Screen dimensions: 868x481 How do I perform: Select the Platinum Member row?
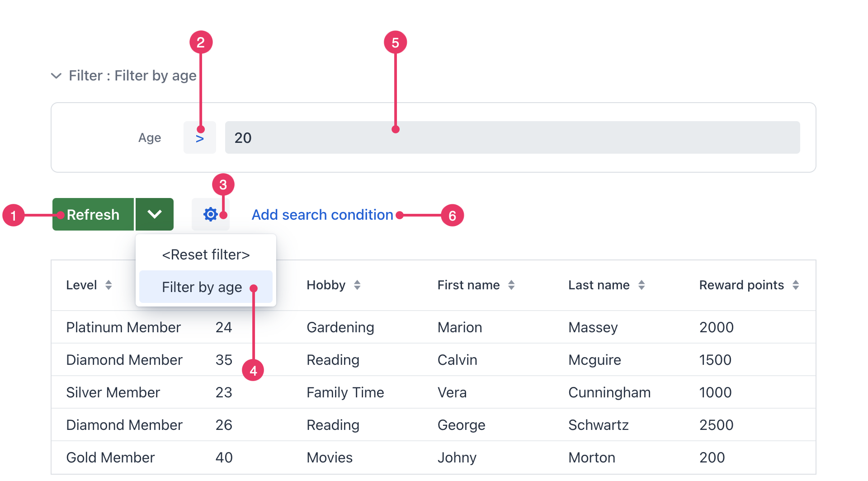click(123, 327)
